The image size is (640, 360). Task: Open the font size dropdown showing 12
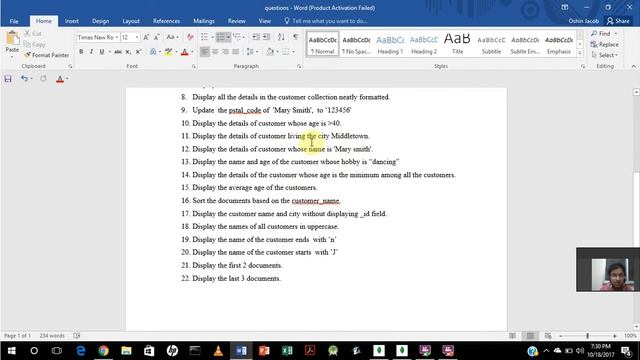pyautogui.click(x=137, y=37)
